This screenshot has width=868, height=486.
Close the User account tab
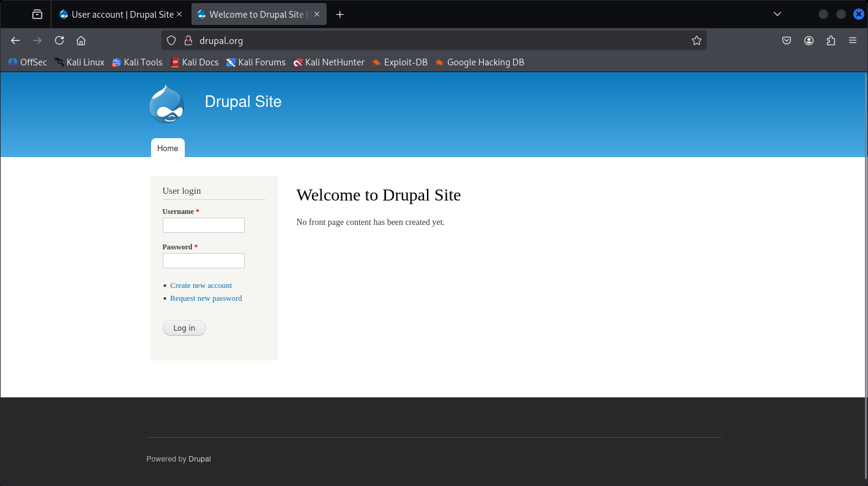coord(179,14)
